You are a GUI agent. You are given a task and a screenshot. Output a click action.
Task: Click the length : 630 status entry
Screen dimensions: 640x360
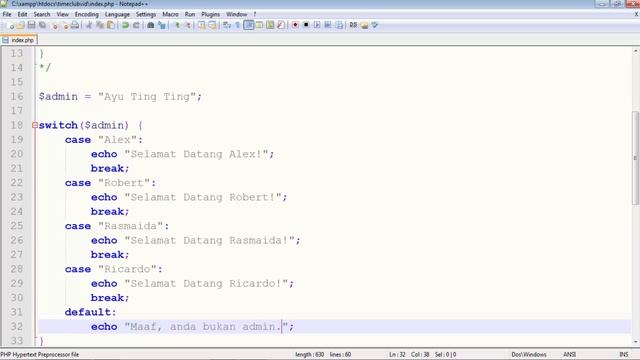pyautogui.click(x=309, y=355)
